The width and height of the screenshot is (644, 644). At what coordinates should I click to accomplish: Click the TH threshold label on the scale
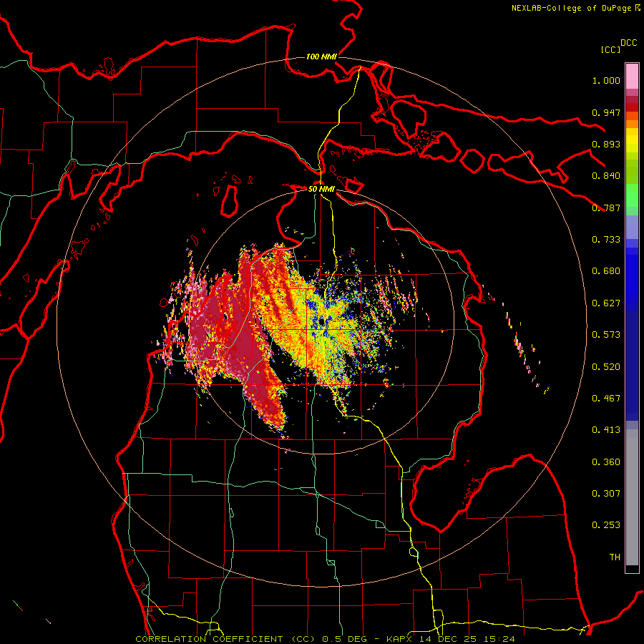pyautogui.click(x=615, y=557)
